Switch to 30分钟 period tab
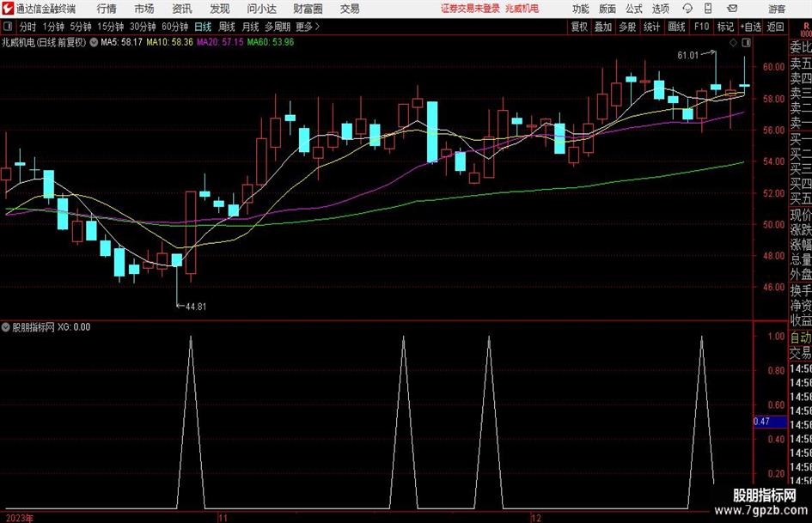This screenshot has height=523, width=812. [x=143, y=27]
